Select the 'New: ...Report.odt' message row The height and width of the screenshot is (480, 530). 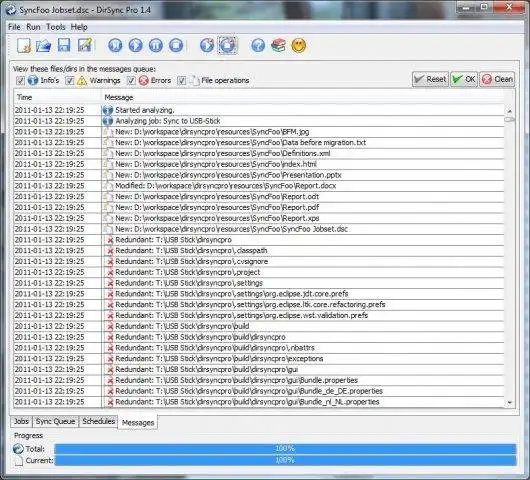(259, 197)
